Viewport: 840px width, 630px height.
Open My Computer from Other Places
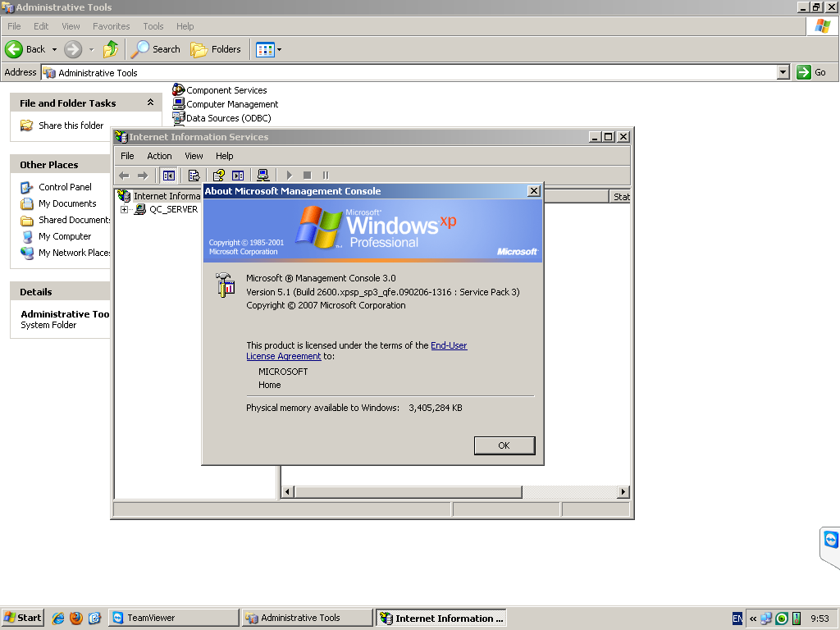coord(57,236)
